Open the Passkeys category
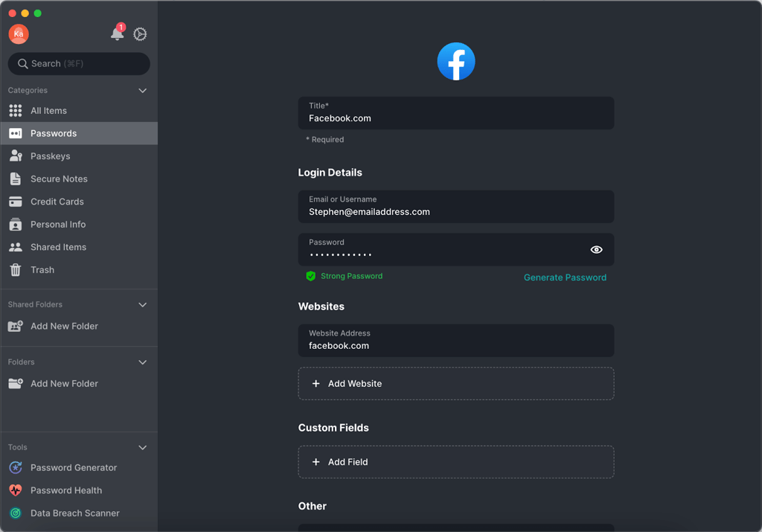Image resolution: width=762 pixels, height=532 pixels. coord(79,156)
